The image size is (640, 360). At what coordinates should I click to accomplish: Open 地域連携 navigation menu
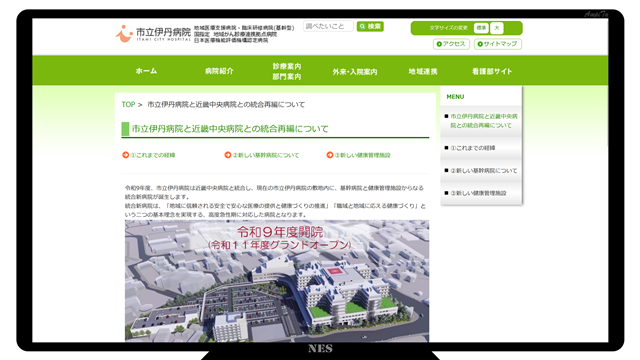(423, 71)
